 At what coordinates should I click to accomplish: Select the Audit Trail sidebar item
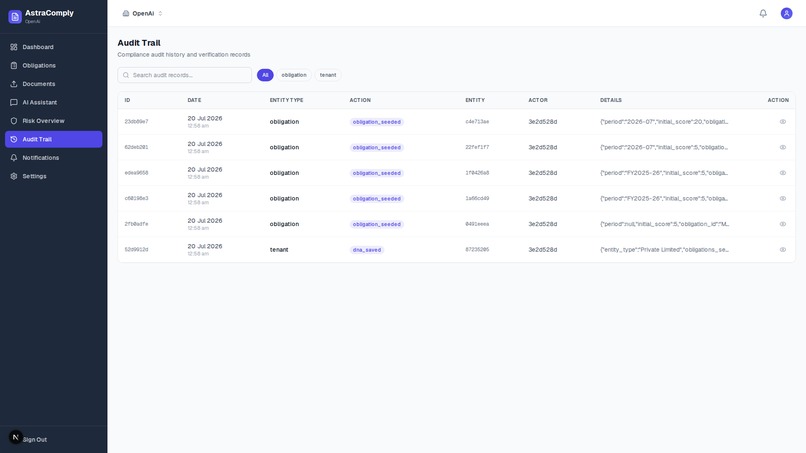(x=53, y=139)
